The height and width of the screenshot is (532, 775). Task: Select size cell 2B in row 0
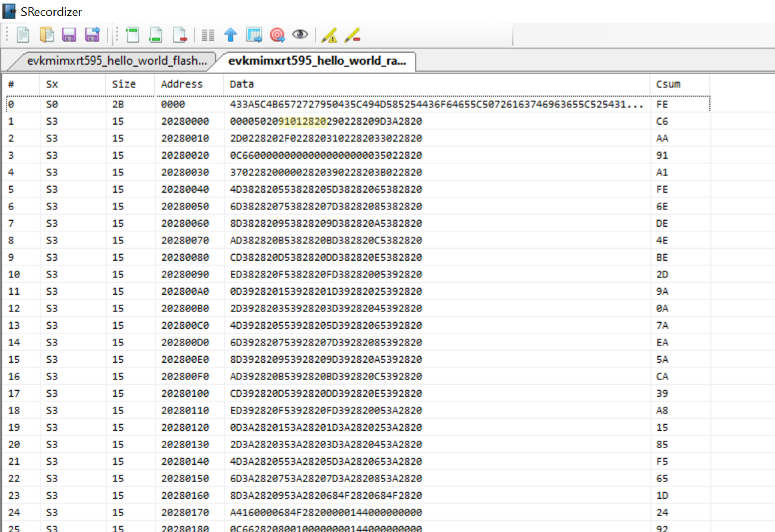pyautogui.click(x=130, y=104)
